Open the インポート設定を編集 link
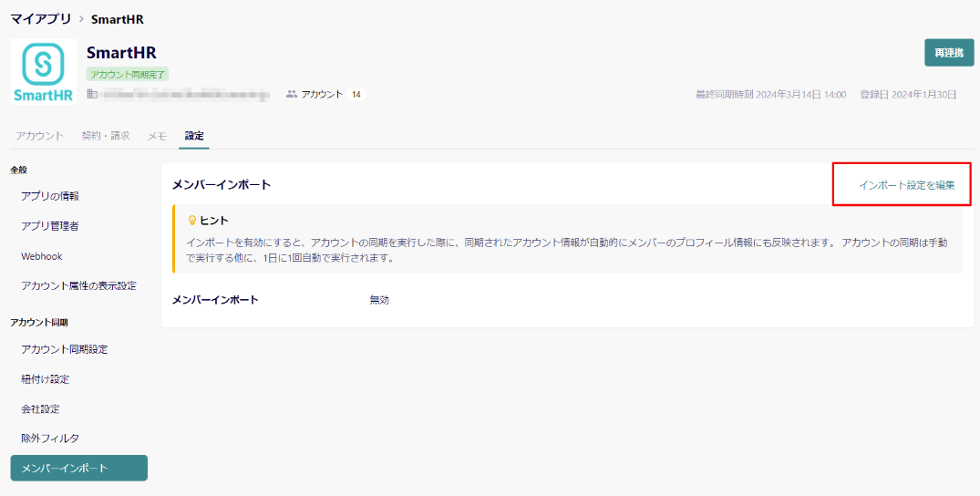This screenshot has width=980, height=496. [x=906, y=185]
